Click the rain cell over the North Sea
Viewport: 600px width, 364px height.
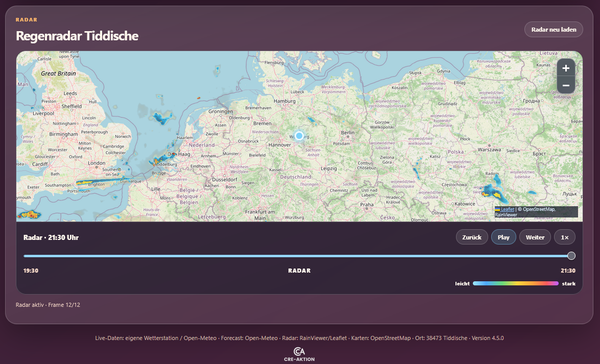(x=162, y=118)
